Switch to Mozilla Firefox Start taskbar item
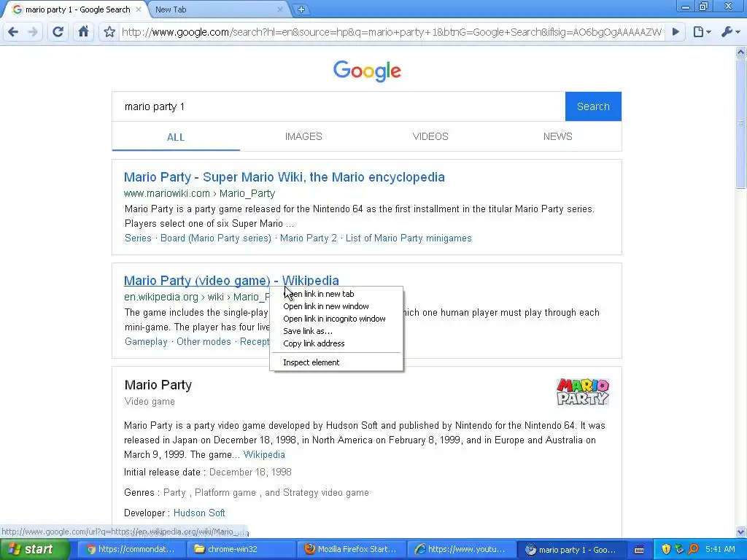 (351, 550)
